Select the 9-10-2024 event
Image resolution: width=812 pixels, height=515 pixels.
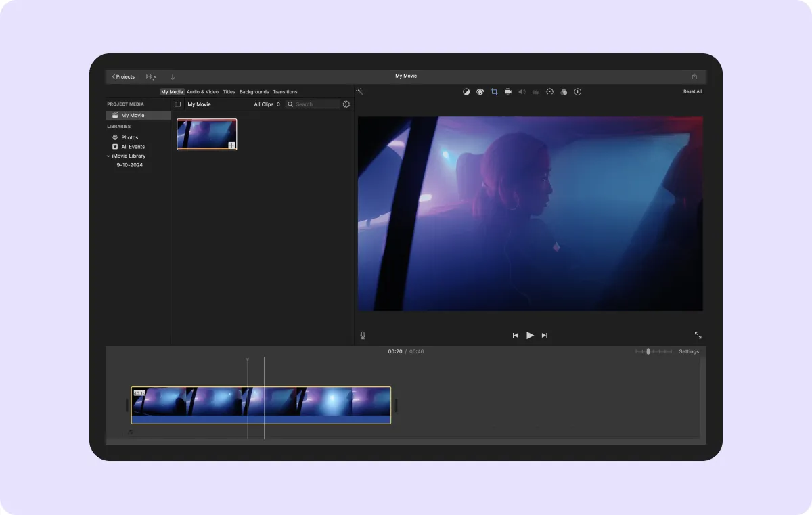[130, 165]
